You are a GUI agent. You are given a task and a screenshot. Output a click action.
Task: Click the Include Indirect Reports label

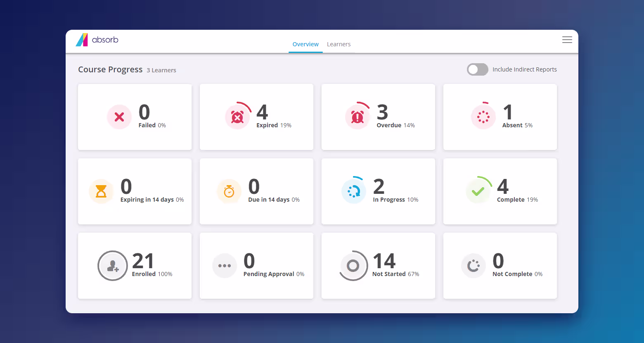tap(525, 69)
